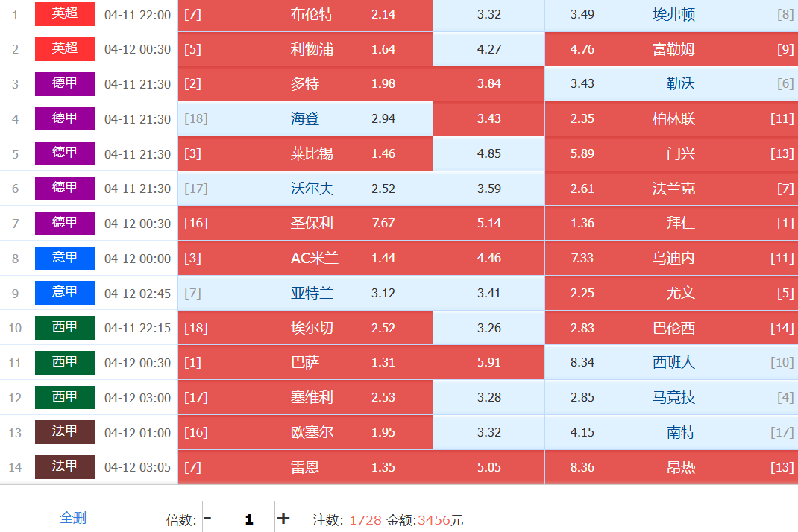Deselect 柏林联 away win at 2.35
Screen dimensions: 798x532
671,119
